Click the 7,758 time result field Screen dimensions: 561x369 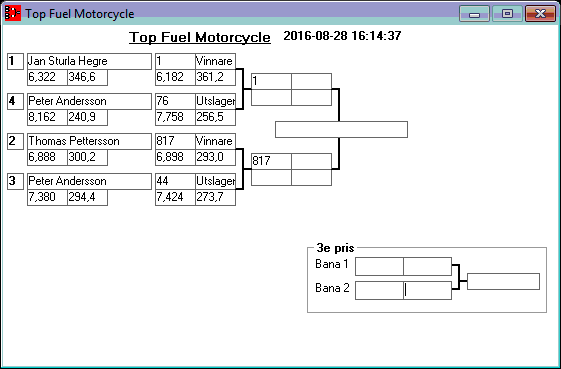point(175,117)
